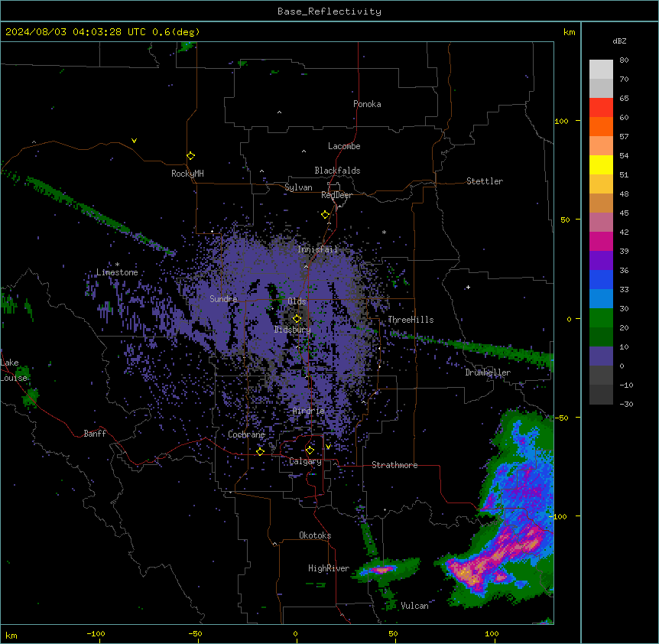The width and height of the screenshot is (659, 644).
Task: Click the Ponoka label on map
Action: (x=367, y=104)
